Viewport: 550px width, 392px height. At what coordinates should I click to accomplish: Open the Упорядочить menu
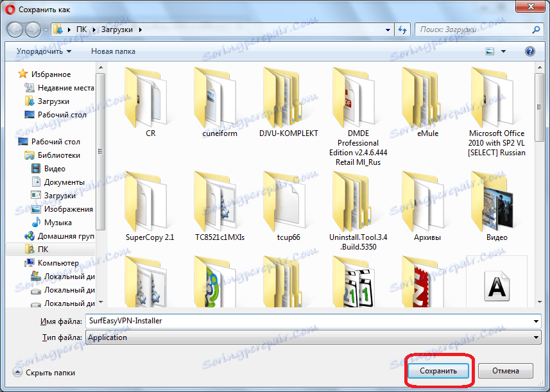click(44, 51)
